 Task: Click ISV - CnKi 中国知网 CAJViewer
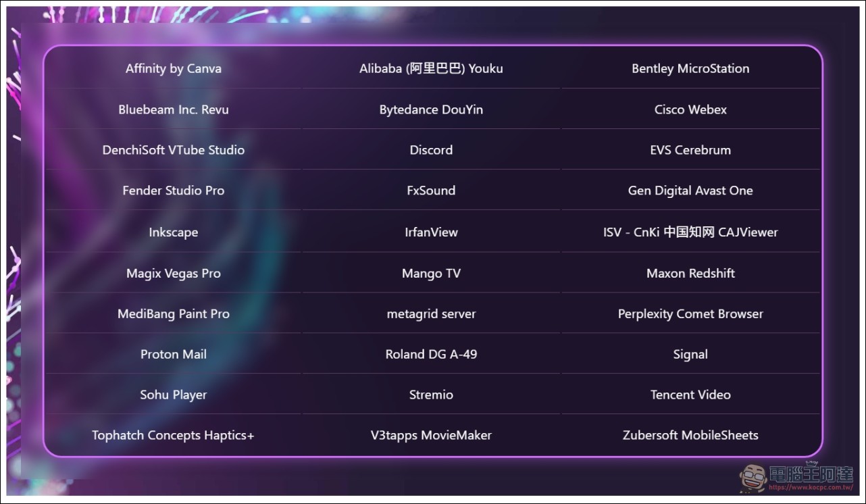click(690, 232)
